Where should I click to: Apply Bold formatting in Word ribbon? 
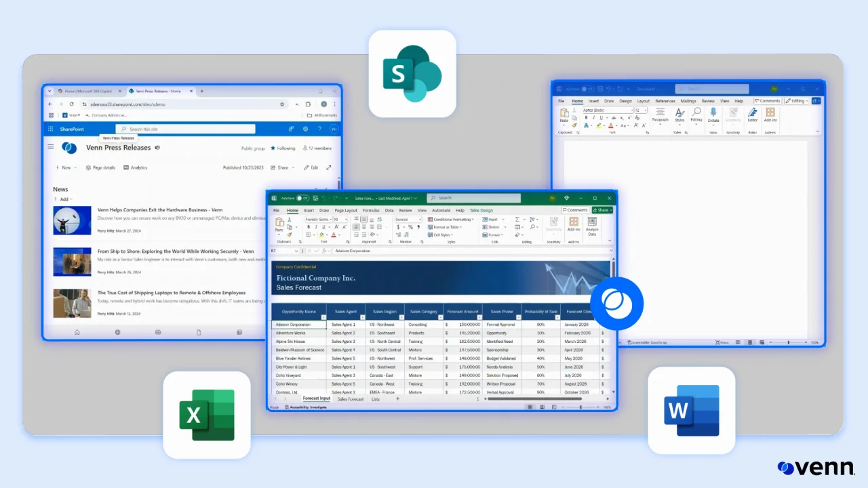click(x=586, y=117)
